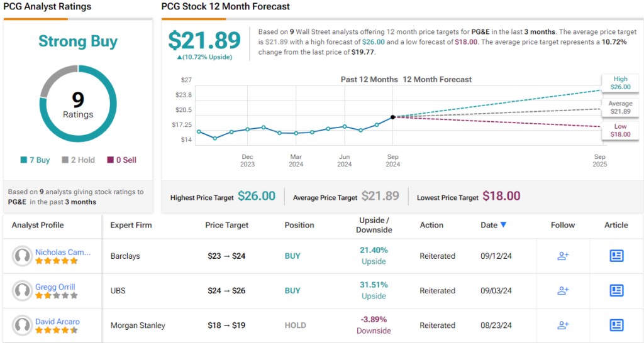Click the Upside / Downside column header

click(x=374, y=225)
